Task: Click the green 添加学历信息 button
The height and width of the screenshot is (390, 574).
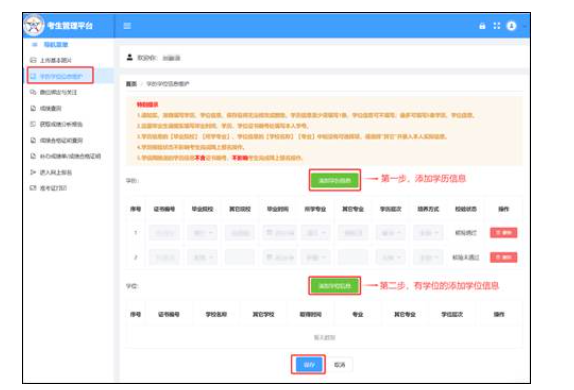Action: pos(335,181)
